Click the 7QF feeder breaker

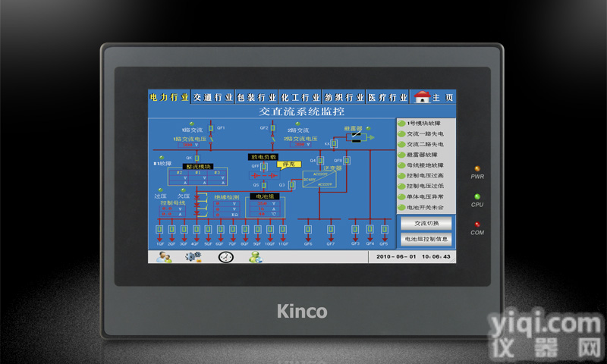233,229
